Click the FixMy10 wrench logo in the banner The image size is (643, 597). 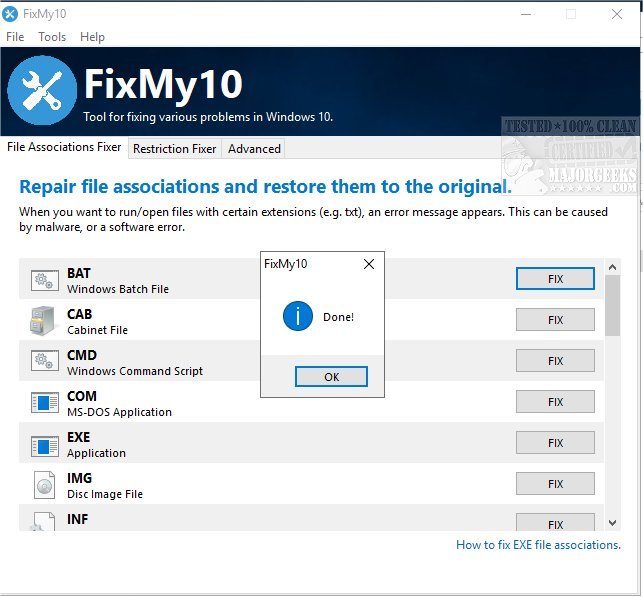pyautogui.click(x=42, y=90)
